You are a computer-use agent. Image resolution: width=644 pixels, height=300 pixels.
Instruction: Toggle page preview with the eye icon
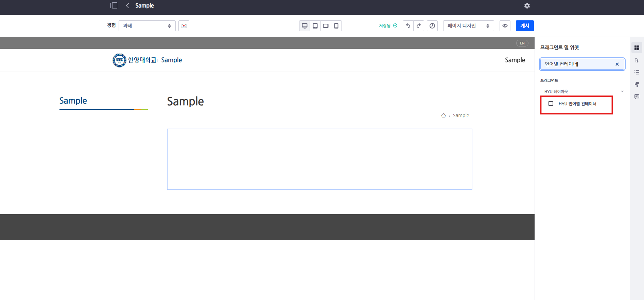tap(505, 26)
